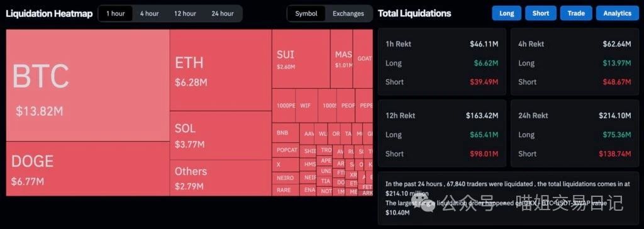Select the DOGE $6.77M heatmap tile
This screenshot has width=644, height=229.
[x=87, y=169]
